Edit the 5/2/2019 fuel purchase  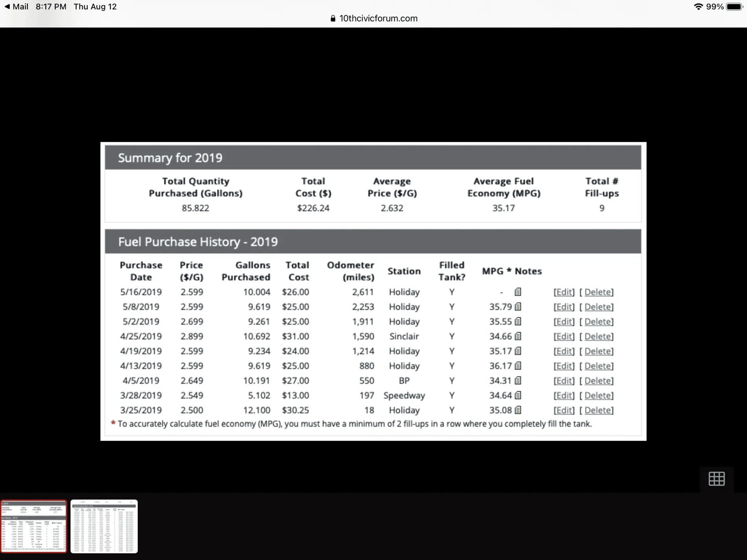[x=564, y=321]
